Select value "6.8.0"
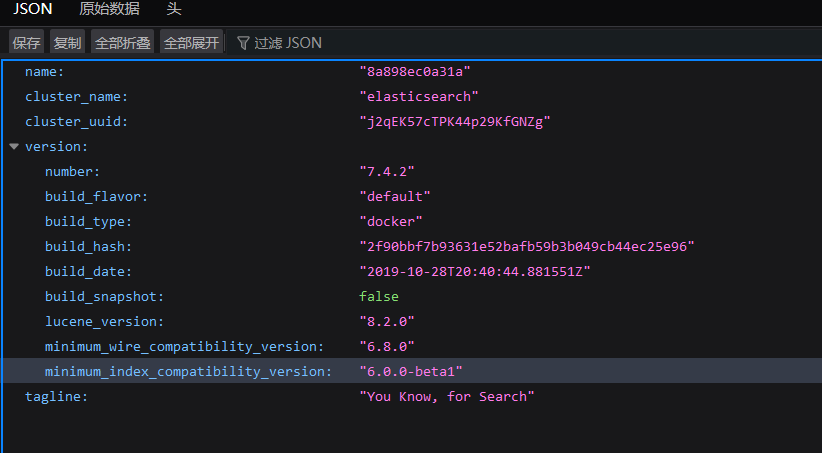The image size is (822, 453). tap(387, 347)
